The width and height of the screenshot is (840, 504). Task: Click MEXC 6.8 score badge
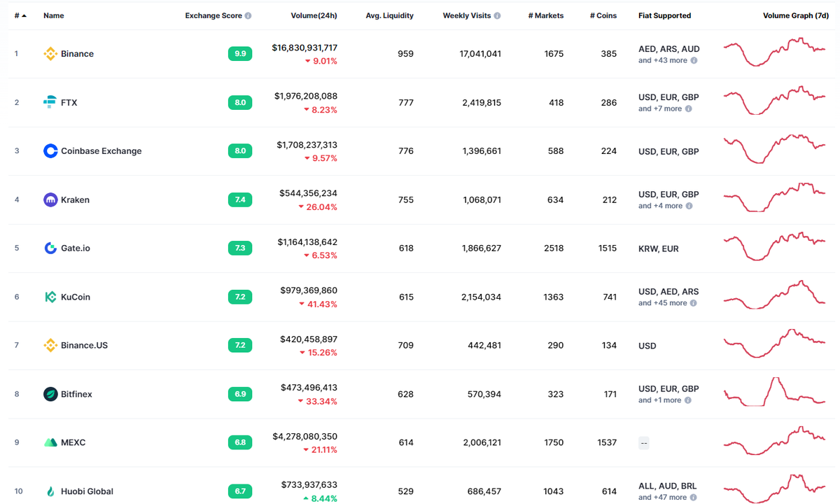(240, 442)
